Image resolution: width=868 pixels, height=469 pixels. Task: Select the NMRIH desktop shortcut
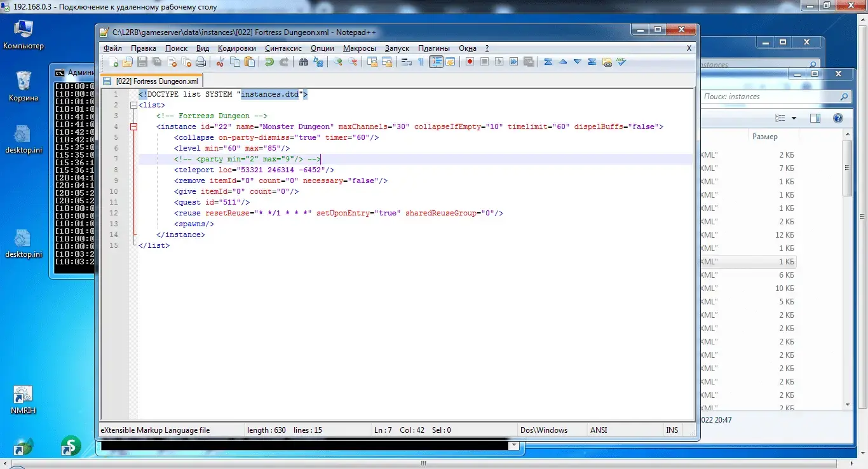[x=23, y=400]
